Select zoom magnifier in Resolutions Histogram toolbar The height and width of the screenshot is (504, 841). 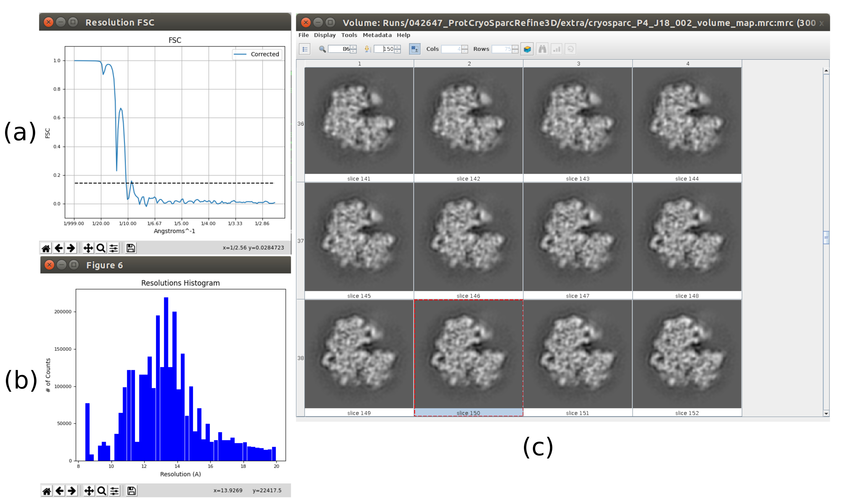pos(102,491)
